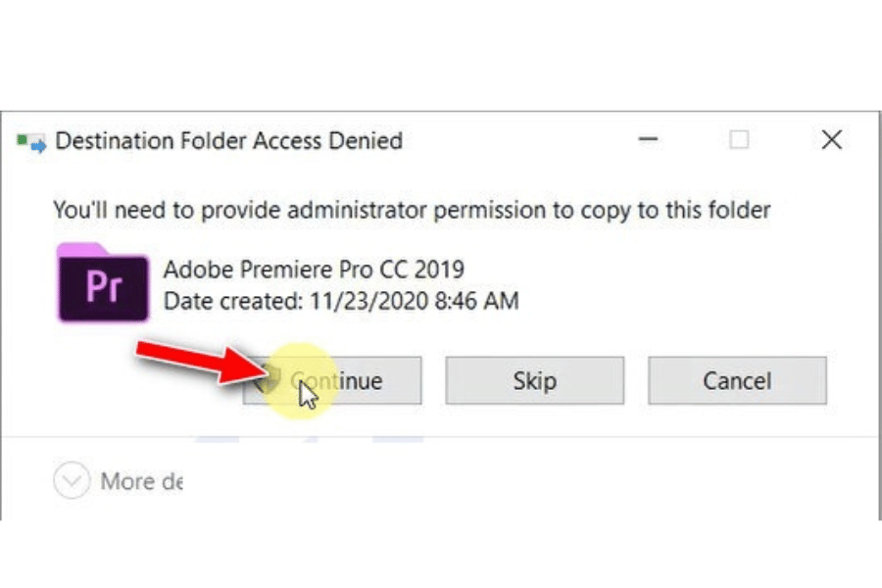The height and width of the screenshot is (588, 882).
Task: Click the administrator permission message text
Action: click(x=412, y=210)
